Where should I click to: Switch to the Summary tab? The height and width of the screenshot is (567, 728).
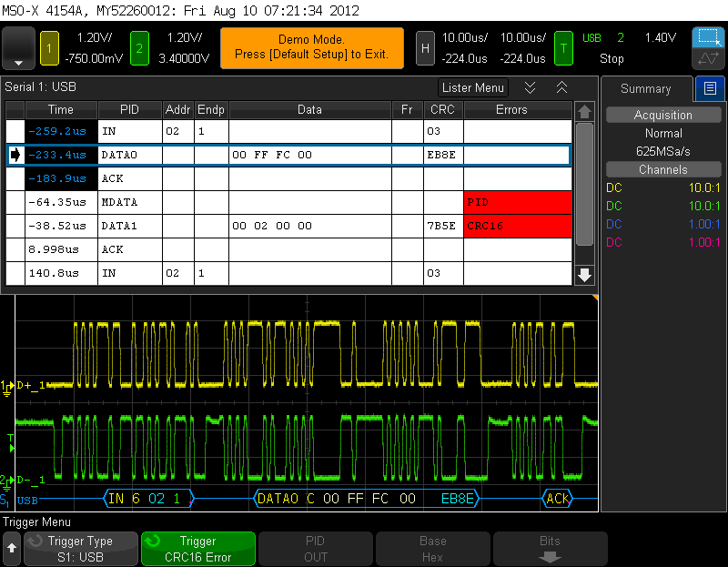tap(646, 88)
